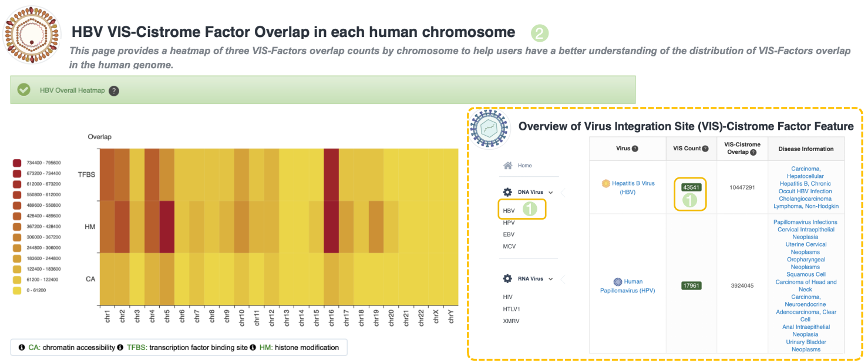The image size is (868, 363).
Task: Click the DNA Virus gear icon
Action: tap(508, 192)
